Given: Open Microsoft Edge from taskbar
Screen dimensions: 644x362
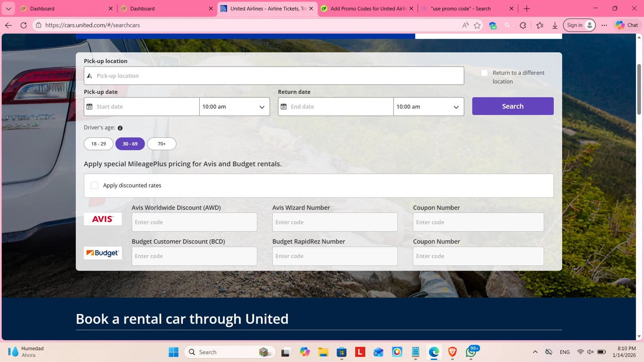Looking at the screenshot, I should point(434,352).
